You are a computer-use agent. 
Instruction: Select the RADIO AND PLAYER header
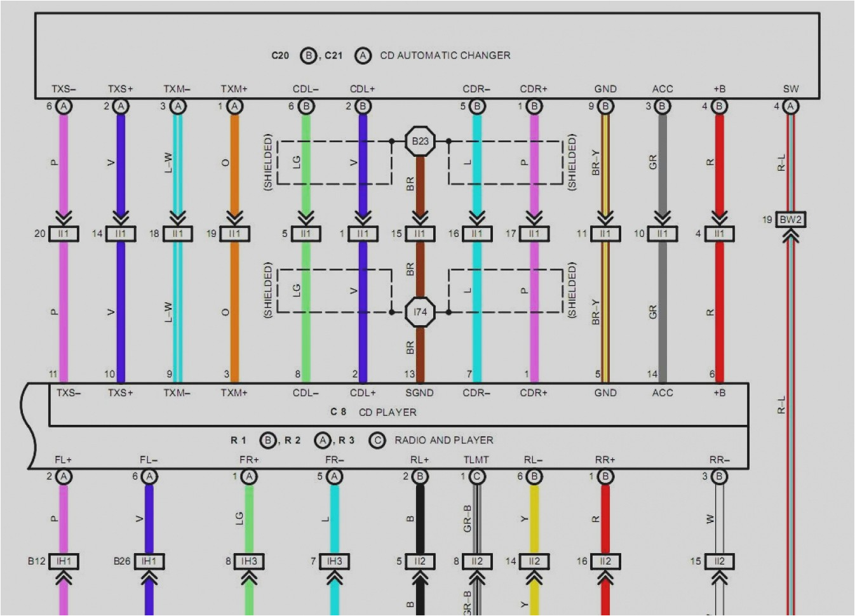[445, 439]
